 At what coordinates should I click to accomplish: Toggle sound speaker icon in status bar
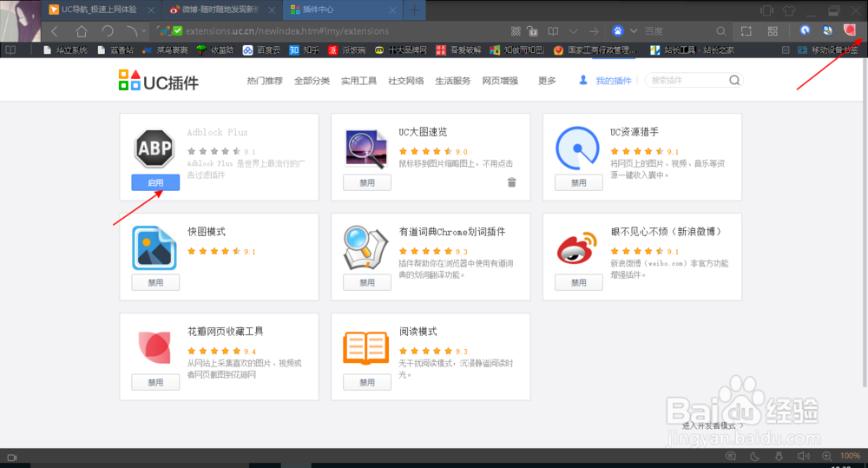coord(803,457)
